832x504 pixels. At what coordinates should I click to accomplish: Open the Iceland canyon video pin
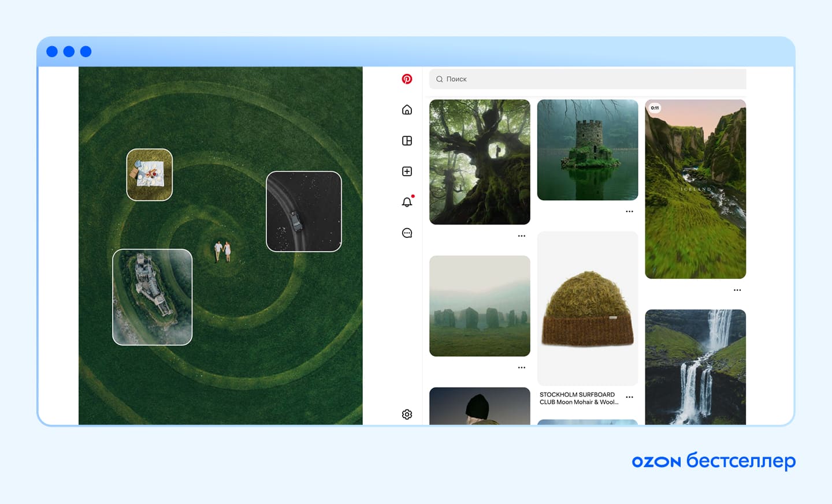coord(695,189)
